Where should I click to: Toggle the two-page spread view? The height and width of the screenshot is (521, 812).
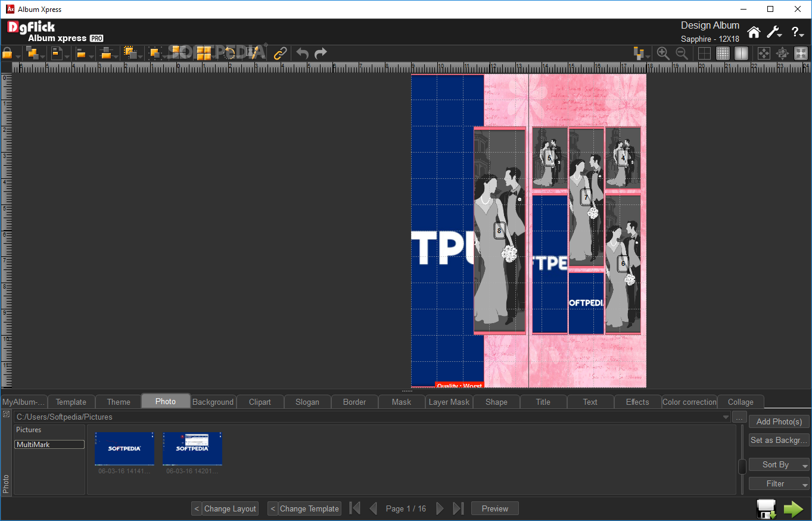coord(741,53)
